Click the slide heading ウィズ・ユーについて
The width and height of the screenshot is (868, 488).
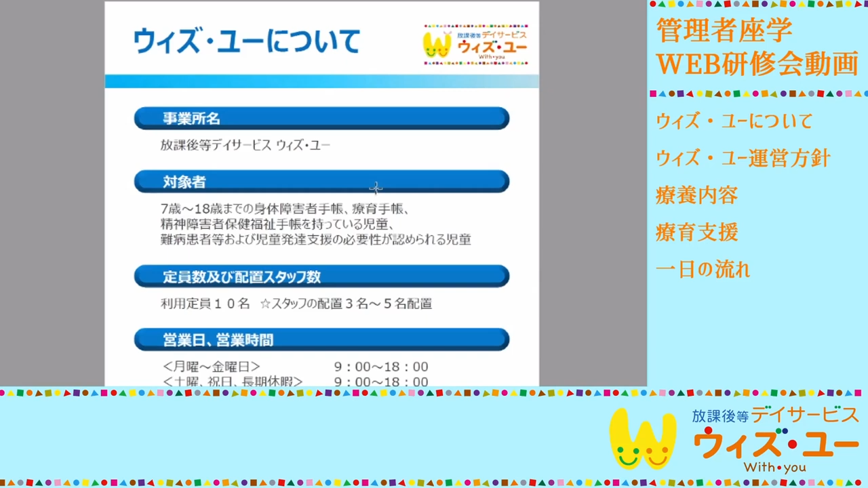246,41
